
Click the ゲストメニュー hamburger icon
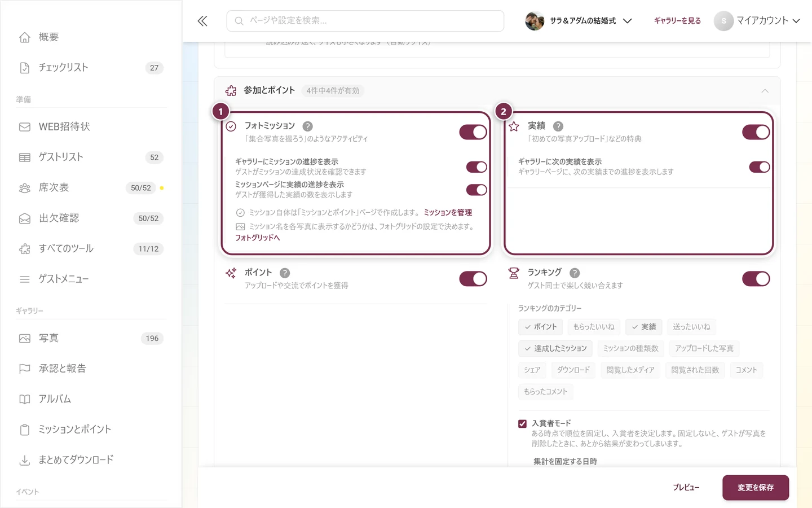coord(25,279)
